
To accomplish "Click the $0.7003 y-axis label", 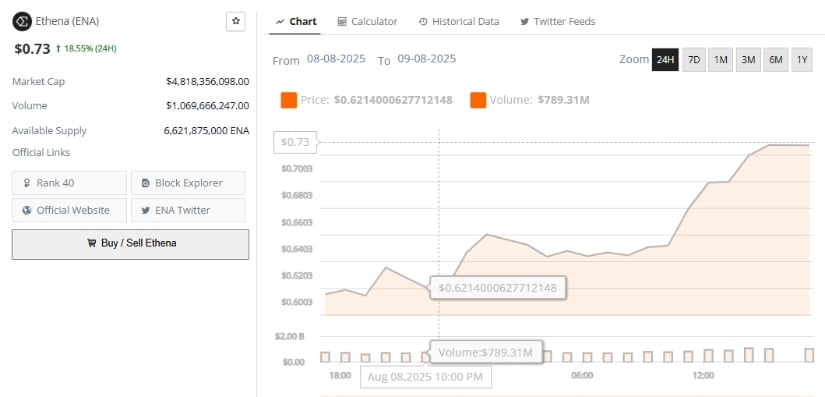I will tap(297, 169).
